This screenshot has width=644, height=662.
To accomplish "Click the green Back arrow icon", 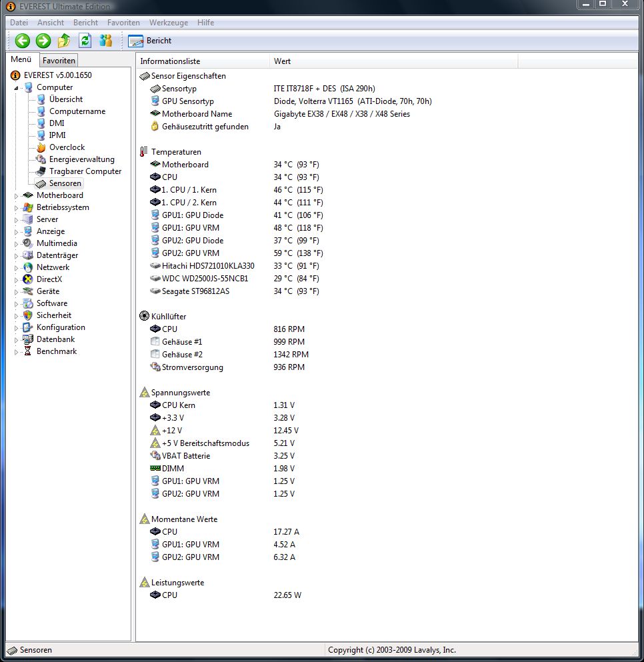I will 23,41.
